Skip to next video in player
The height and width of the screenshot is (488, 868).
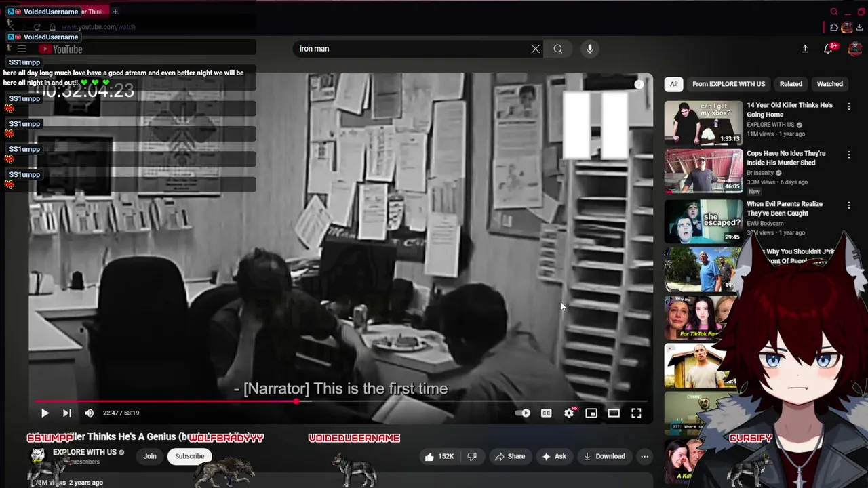(67, 413)
